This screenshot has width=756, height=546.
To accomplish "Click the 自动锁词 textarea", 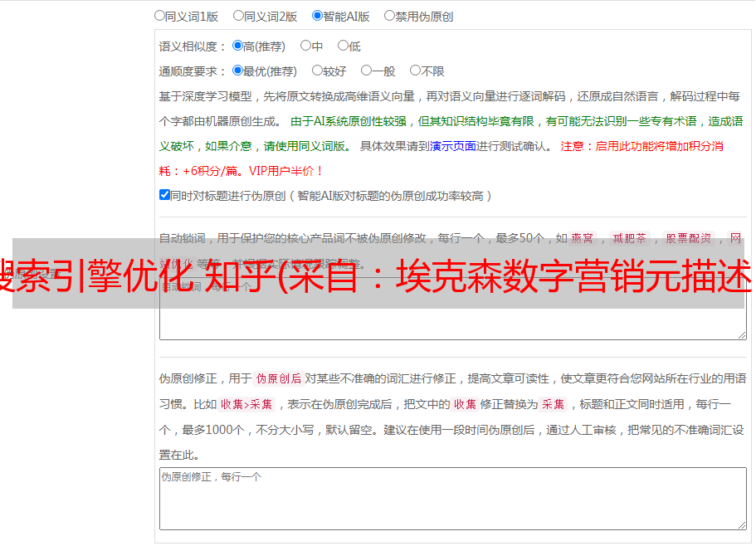I will (453, 309).
